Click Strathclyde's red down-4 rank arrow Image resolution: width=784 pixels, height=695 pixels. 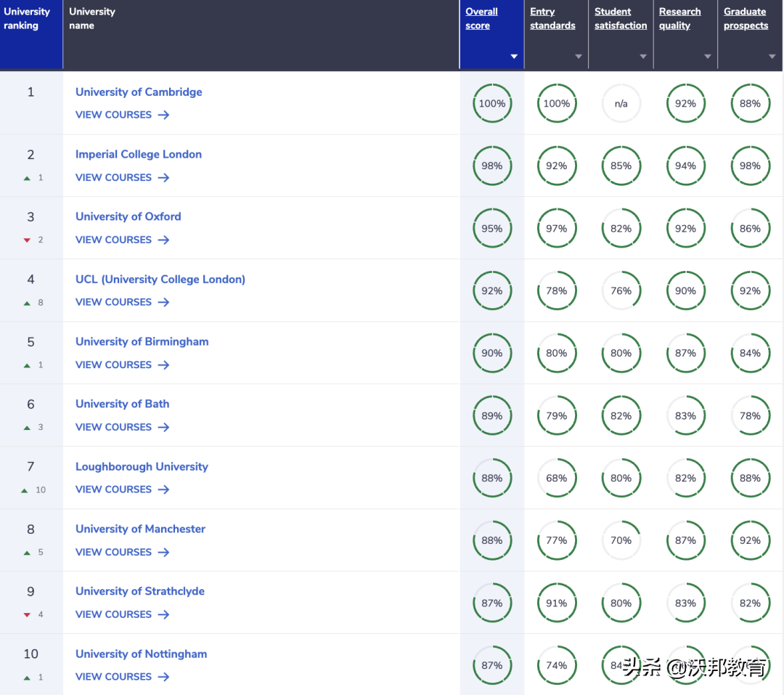(x=27, y=615)
